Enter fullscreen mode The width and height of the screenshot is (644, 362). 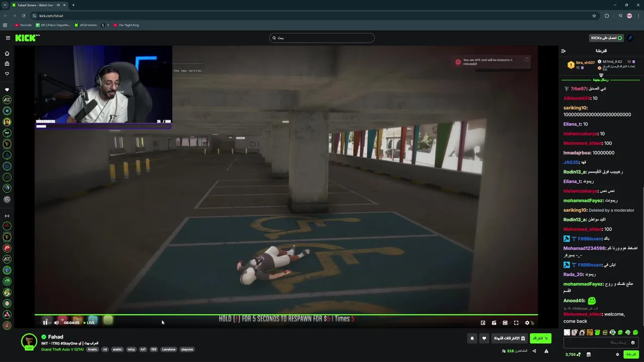click(x=516, y=323)
